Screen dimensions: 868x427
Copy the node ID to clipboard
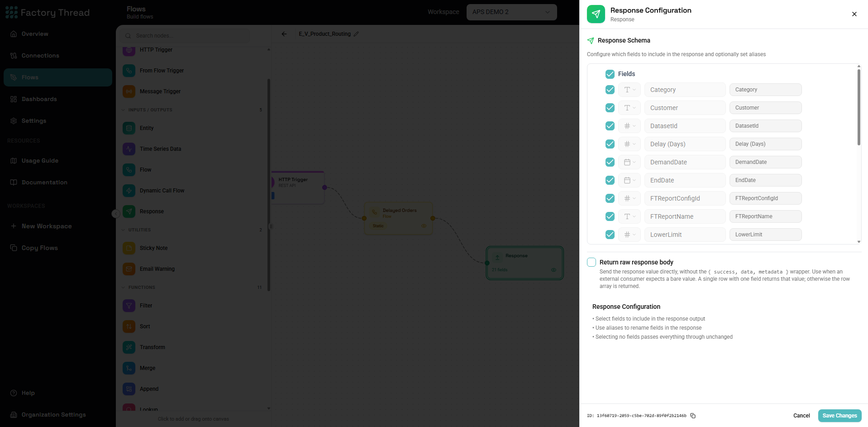pos(693,416)
